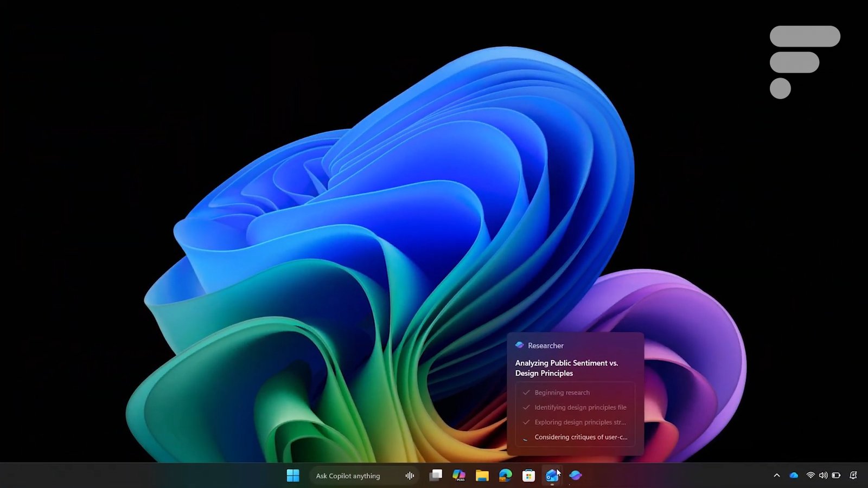Screen dimensions: 868x488
Task: Activate Copilot voice input waveform icon
Action: click(410, 476)
